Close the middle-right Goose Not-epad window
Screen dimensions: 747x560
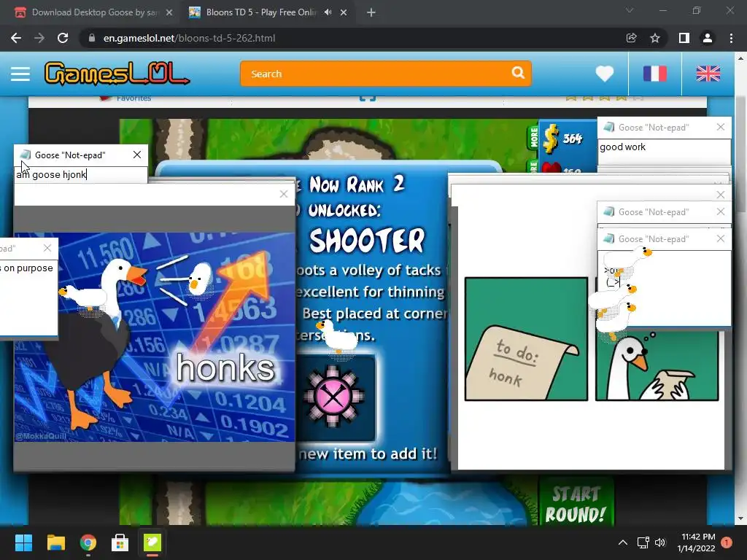[x=720, y=212]
